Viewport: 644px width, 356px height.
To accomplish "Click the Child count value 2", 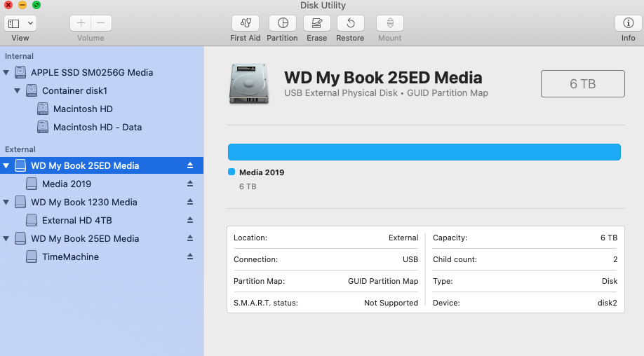I will click(615, 259).
